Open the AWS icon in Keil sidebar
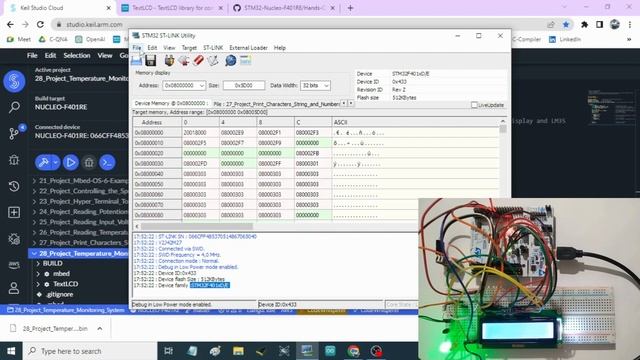Screen dimensions: 640x360 [x=14, y=265]
